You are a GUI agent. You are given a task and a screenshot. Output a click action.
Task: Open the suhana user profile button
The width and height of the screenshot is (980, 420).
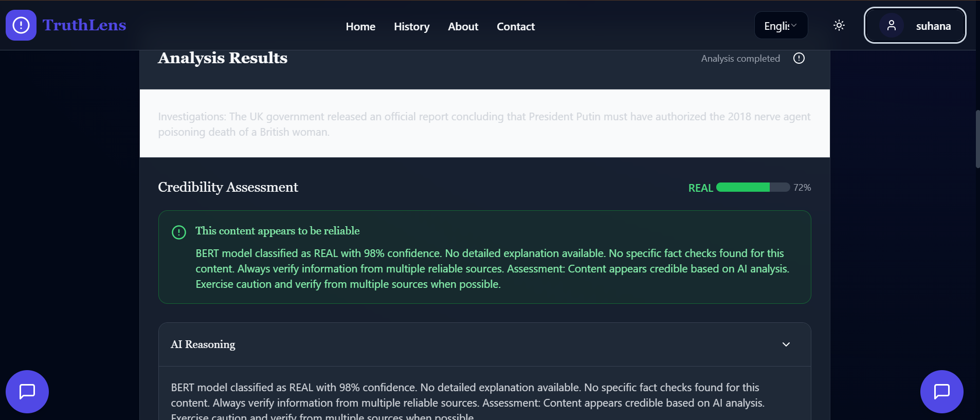[915, 26]
